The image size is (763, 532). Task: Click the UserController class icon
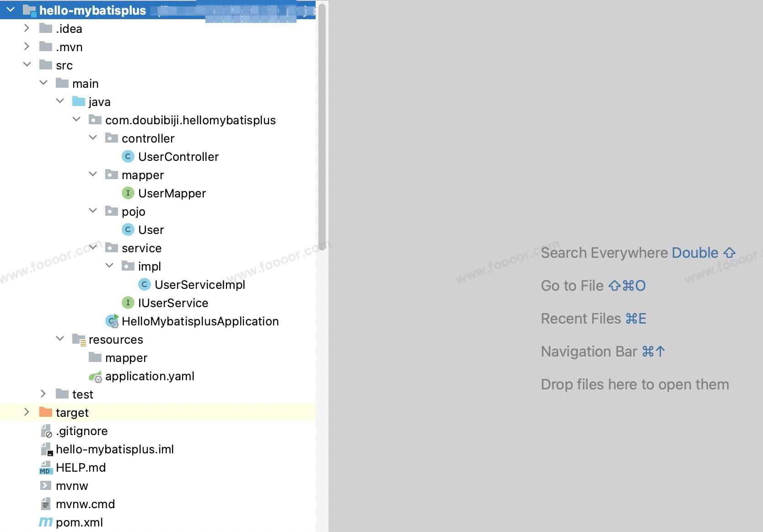click(x=128, y=157)
